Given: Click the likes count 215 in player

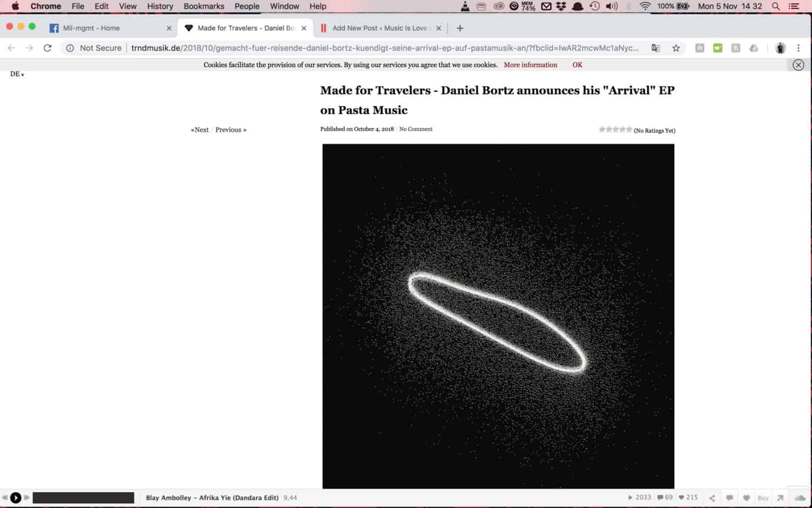Looking at the screenshot, I should [688, 498].
